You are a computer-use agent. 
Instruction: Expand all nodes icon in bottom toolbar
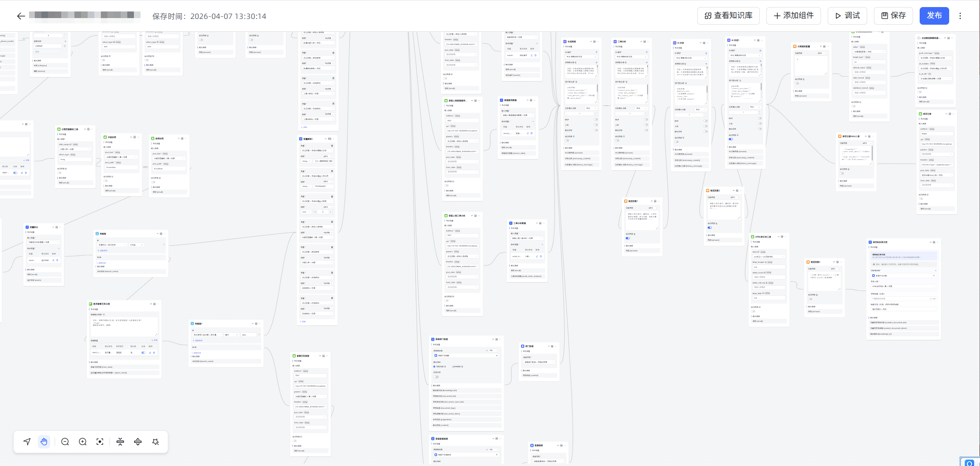point(138,442)
